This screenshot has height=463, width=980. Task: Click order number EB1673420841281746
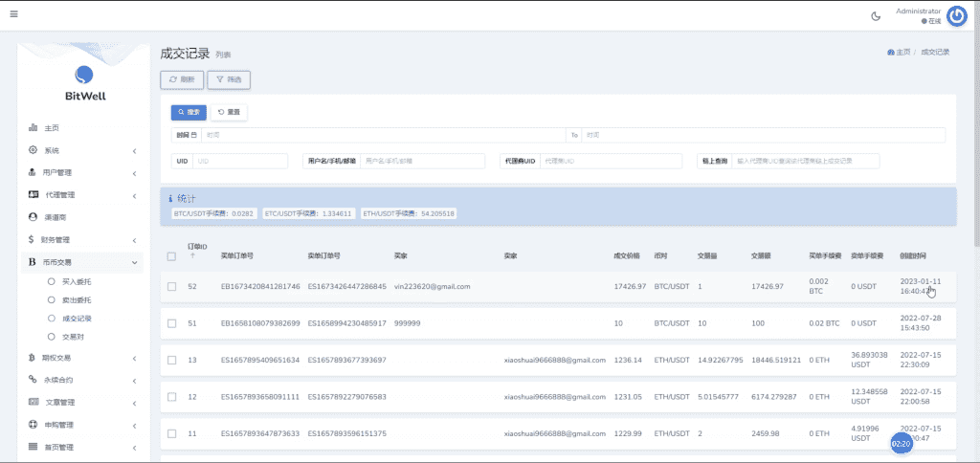260,287
